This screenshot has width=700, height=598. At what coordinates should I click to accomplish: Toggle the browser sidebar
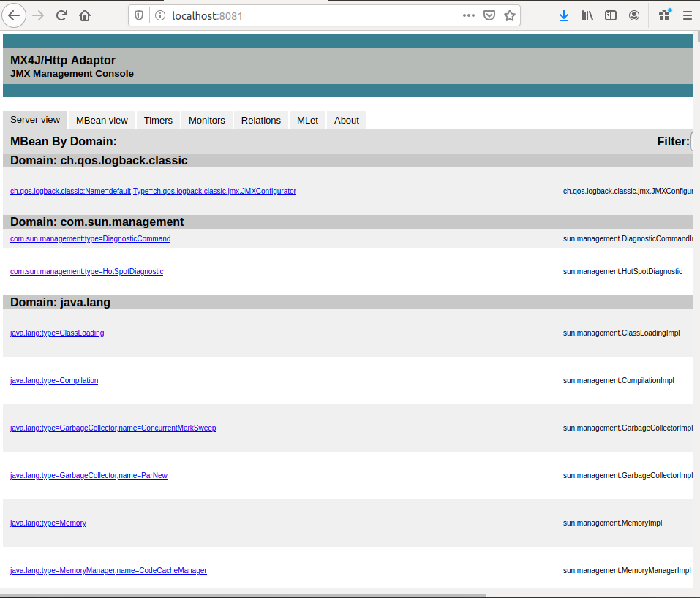[x=611, y=15]
